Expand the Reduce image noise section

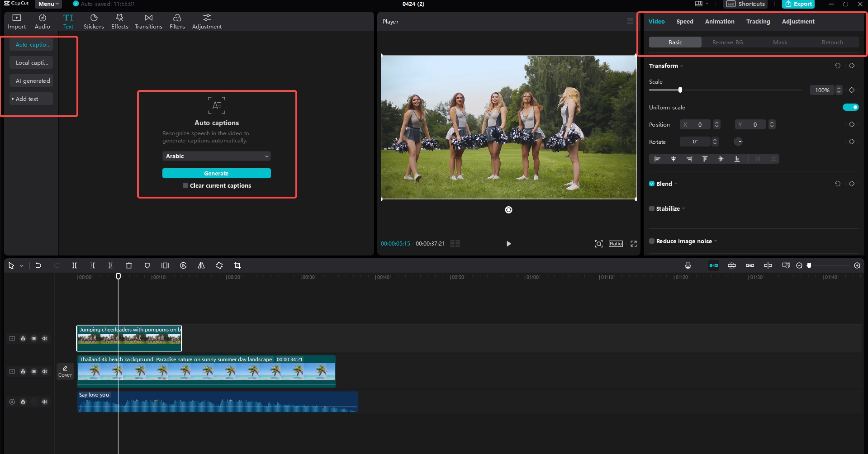pyautogui.click(x=716, y=241)
